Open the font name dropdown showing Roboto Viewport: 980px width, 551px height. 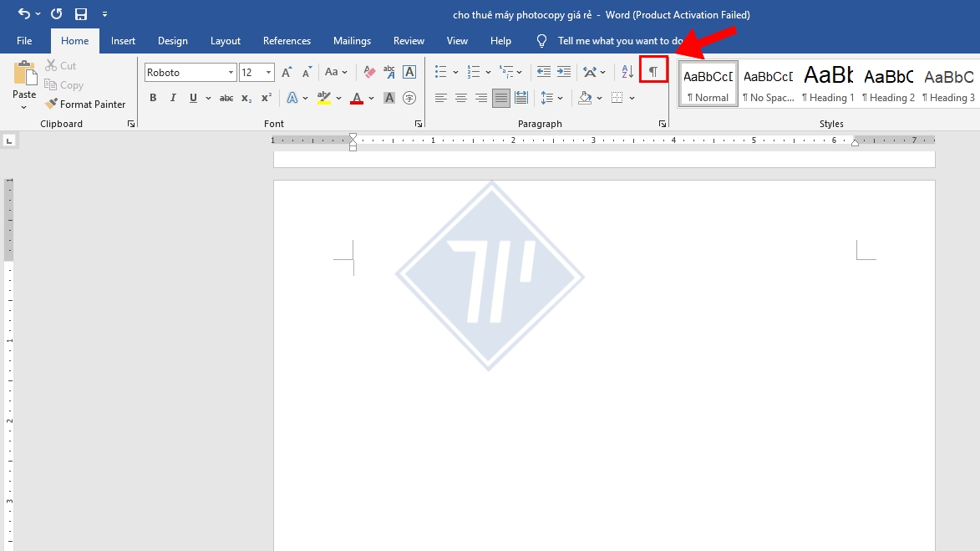click(x=231, y=73)
